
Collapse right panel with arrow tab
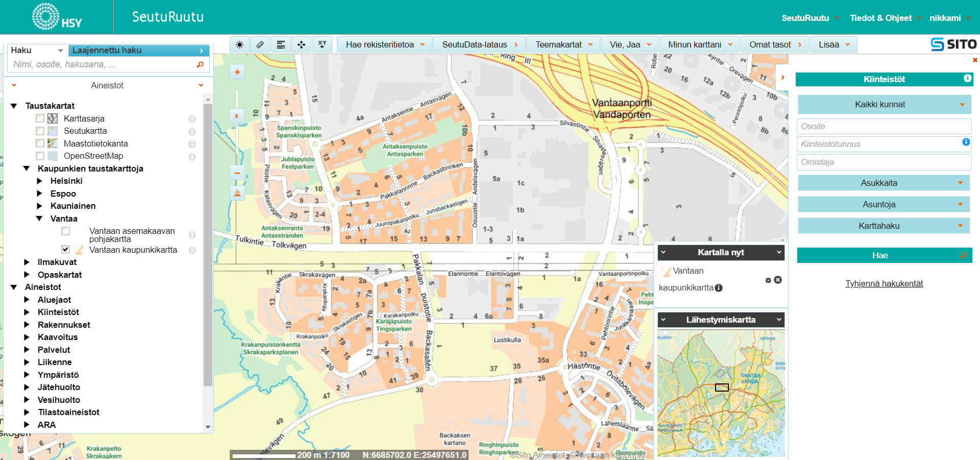[x=782, y=78]
